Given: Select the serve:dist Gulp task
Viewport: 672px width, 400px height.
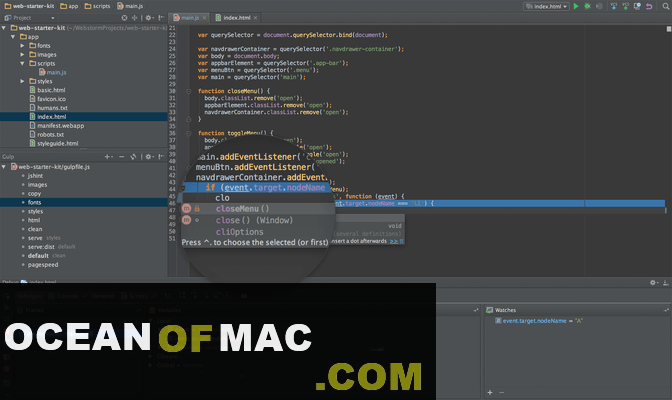Looking at the screenshot, I should (x=41, y=247).
